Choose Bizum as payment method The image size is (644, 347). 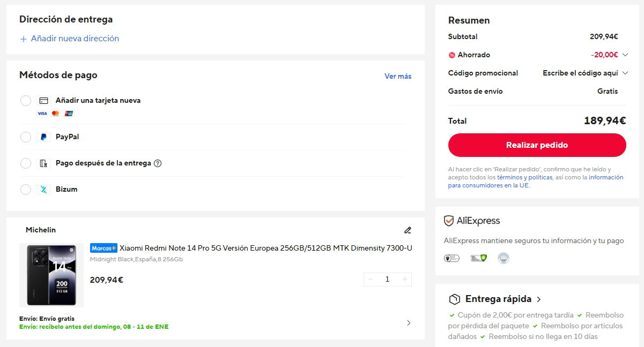[x=26, y=190]
